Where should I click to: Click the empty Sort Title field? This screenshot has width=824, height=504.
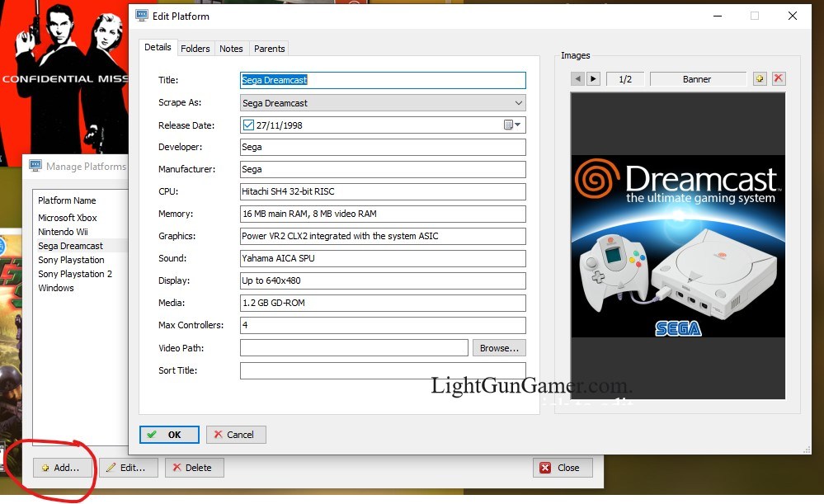click(383, 370)
